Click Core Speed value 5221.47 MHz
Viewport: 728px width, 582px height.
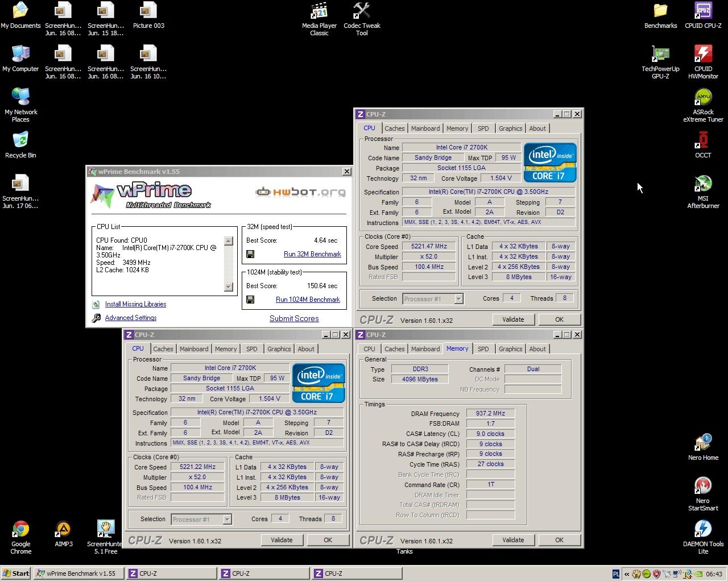429,247
